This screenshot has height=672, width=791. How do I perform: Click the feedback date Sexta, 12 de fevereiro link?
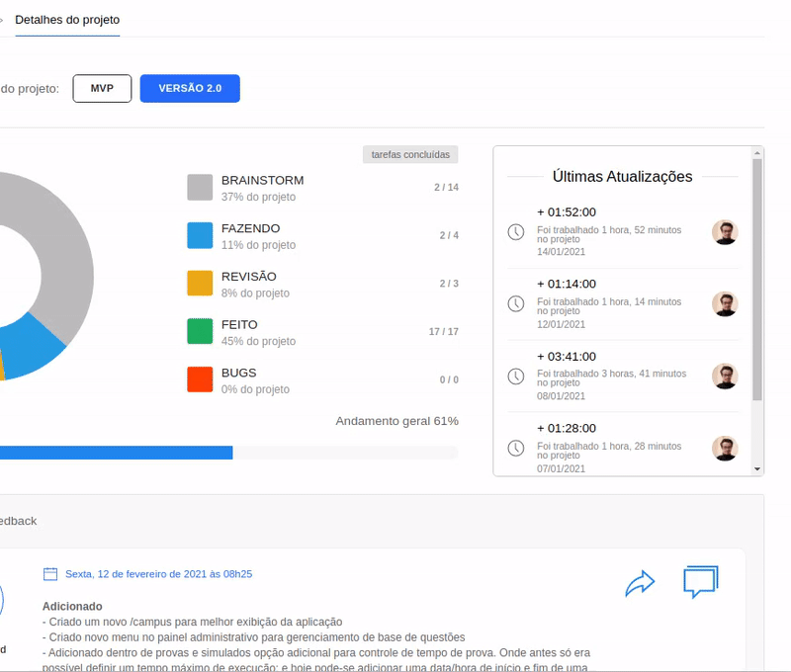[x=158, y=574]
